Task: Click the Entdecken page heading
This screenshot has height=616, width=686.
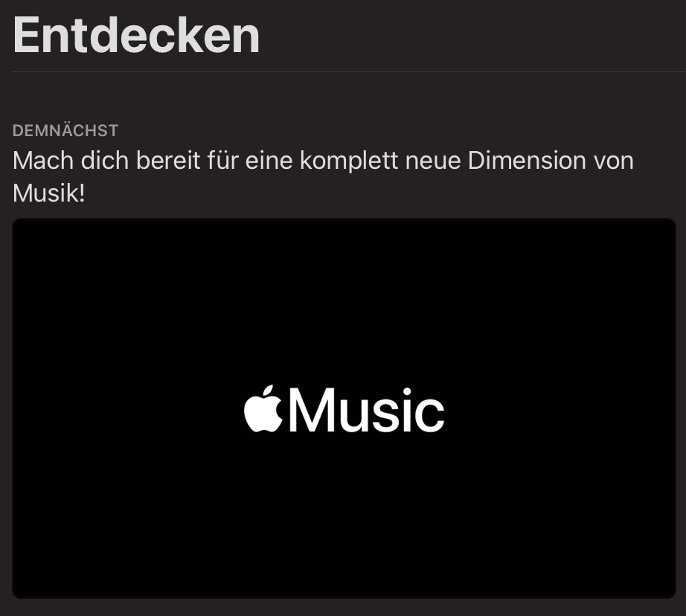Action: click(x=136, y=35)
